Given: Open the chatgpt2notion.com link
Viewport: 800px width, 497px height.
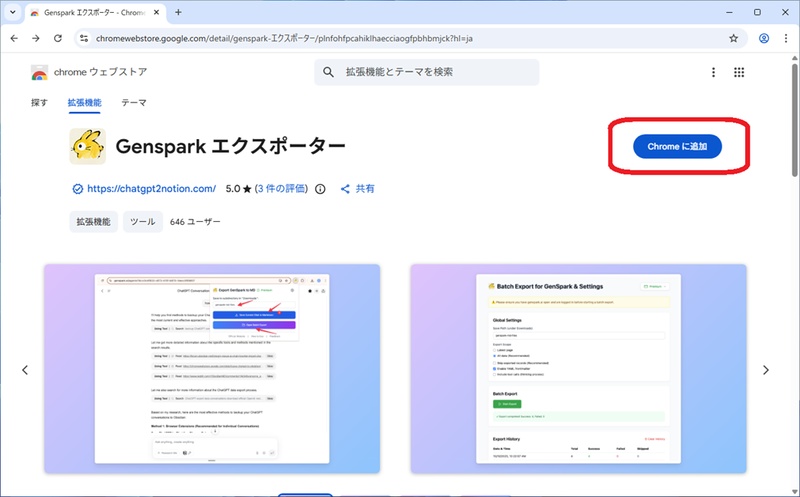Looking at the screenshot, I should point(152,189).
